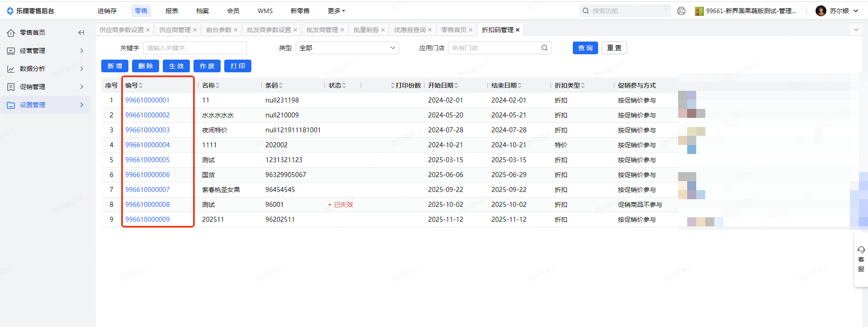Screen dimensions: 868x327
Task: Sort by 打印份数 column sort icon
Action: (x=393, y=85)
